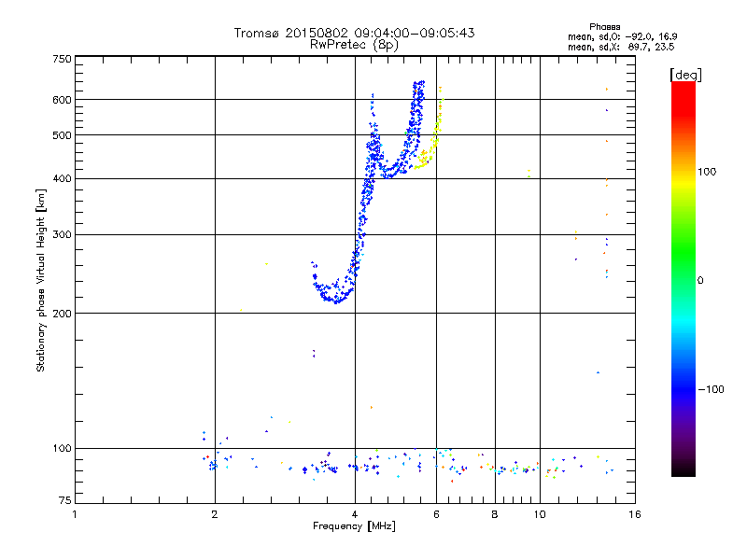Click the y-axis '200' tick label

tap(62, 314)
